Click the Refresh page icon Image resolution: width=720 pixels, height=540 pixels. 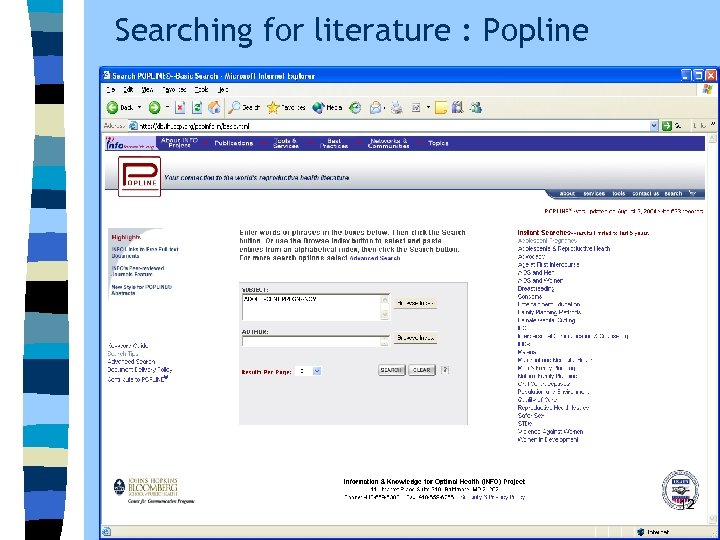[197, 107]
